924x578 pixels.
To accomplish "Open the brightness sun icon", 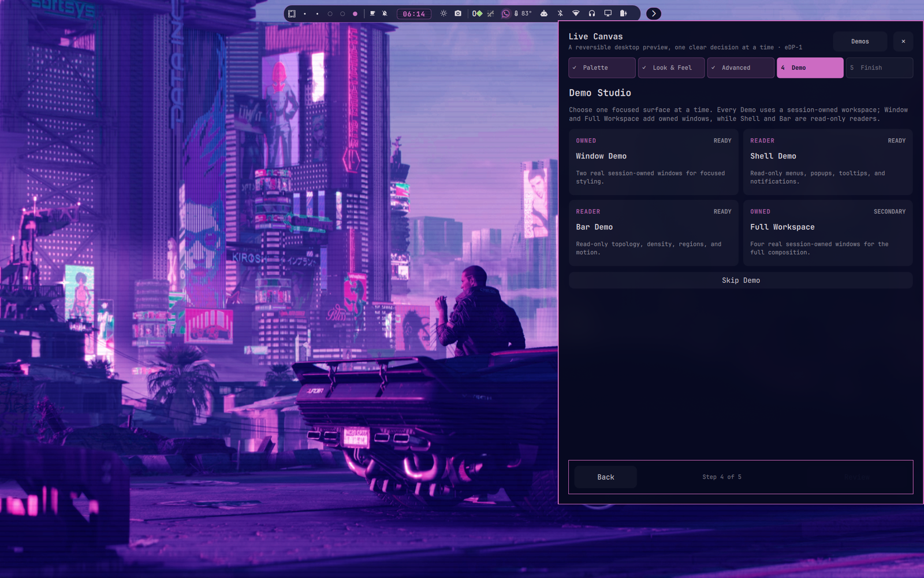I will (444, 13).
